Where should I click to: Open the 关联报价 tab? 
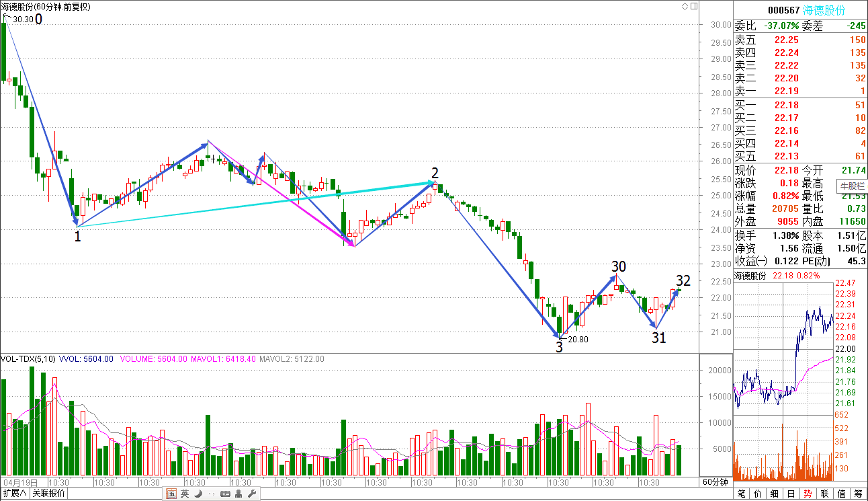coord(49,493)
